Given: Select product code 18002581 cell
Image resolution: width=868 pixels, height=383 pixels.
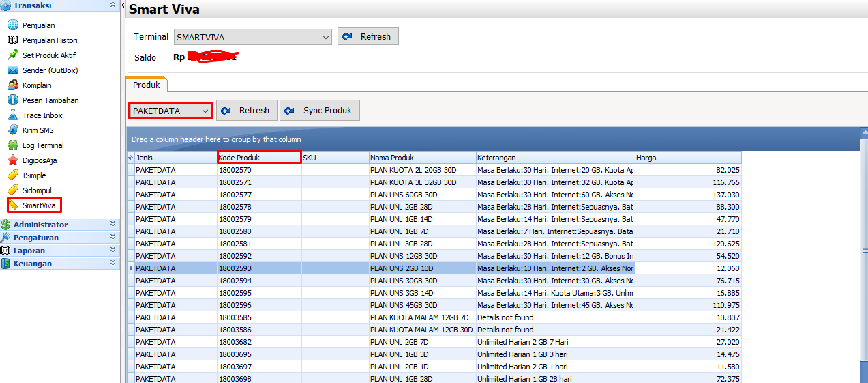Looking at the screenshot, I should point(259,244).
